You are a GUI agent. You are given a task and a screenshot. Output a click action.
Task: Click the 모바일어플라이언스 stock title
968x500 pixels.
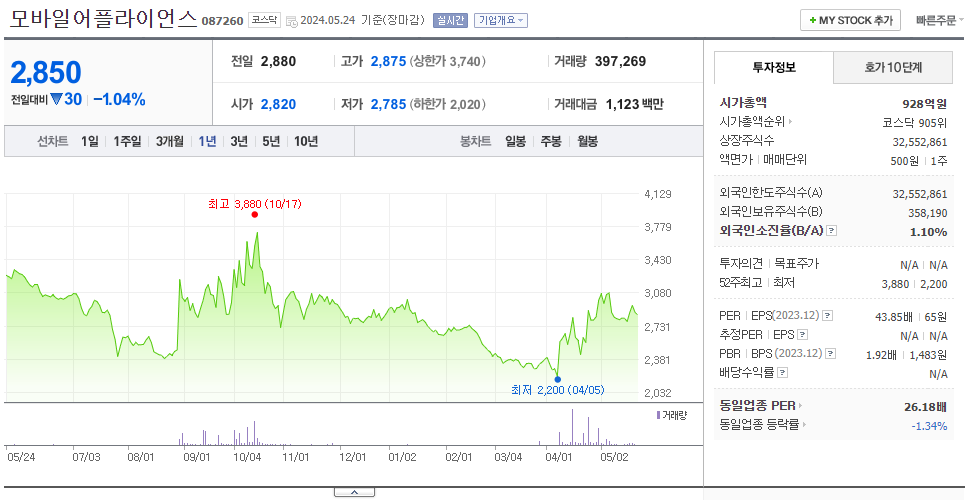[x=103, y=19]
